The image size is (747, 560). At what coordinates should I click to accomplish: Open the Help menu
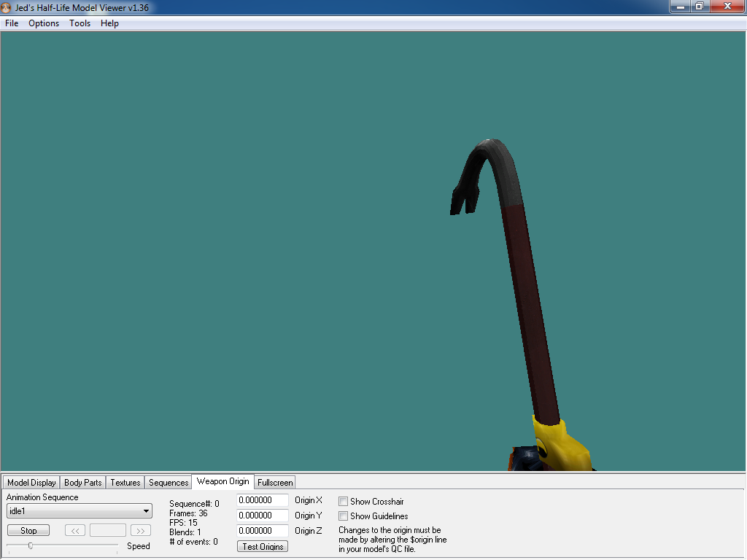click(x=109, y=23)
